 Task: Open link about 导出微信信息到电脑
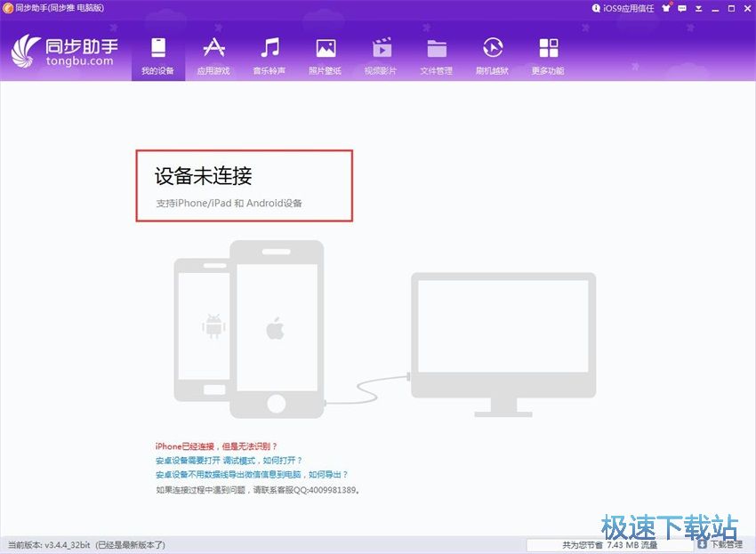pyautogui.click(x=251, y=475)
